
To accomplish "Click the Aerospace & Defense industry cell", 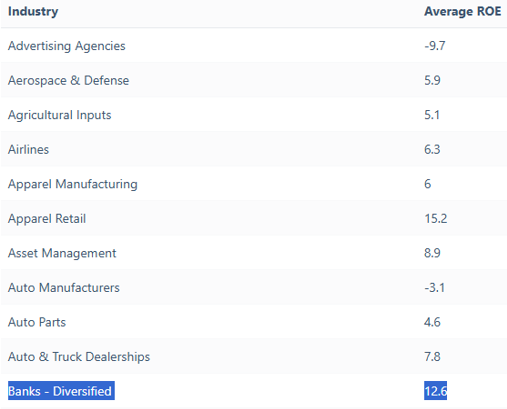I will (x=68, y=81).
